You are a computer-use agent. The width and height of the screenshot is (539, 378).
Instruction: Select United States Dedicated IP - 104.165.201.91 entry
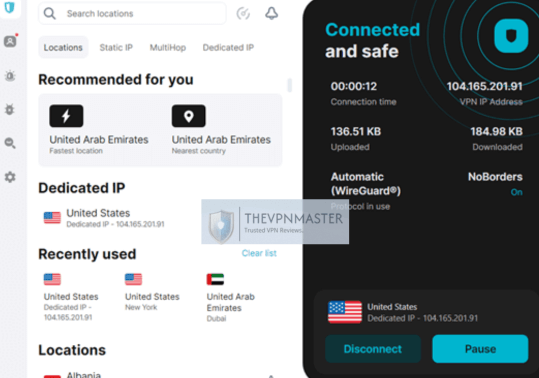104,218
